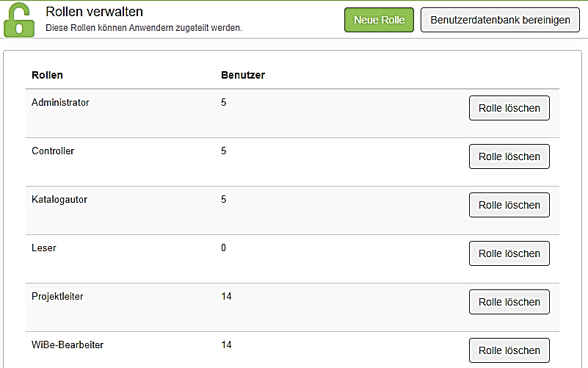Remove the Katalogautor role
The image size is (588, 368).
point(509,205)
